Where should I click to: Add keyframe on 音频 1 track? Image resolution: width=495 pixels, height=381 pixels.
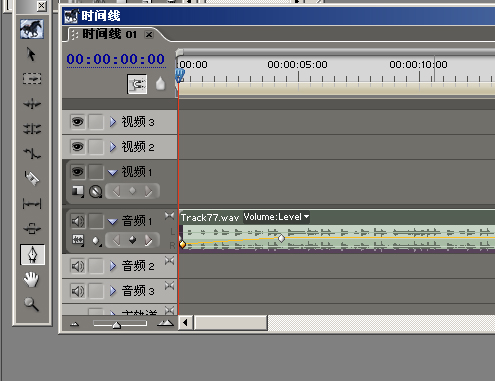133,240
